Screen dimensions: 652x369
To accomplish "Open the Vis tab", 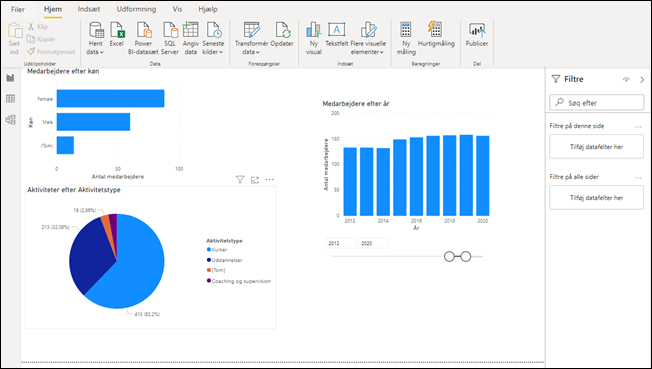I will pos(178,9).
